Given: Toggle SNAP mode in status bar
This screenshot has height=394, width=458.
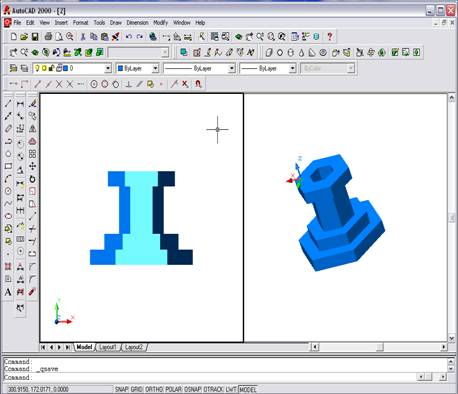Looking at the screenshot, I should [x=122, y=389].
